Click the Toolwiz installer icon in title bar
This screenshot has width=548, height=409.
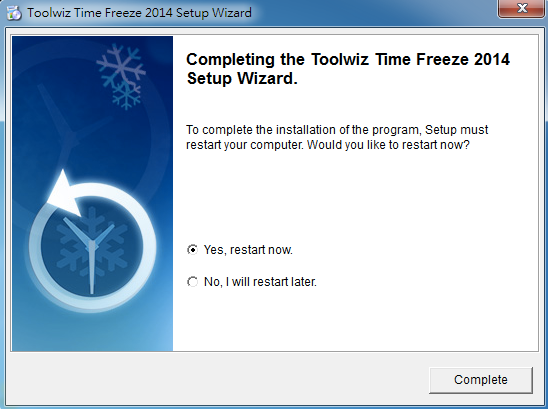[14, 13]
